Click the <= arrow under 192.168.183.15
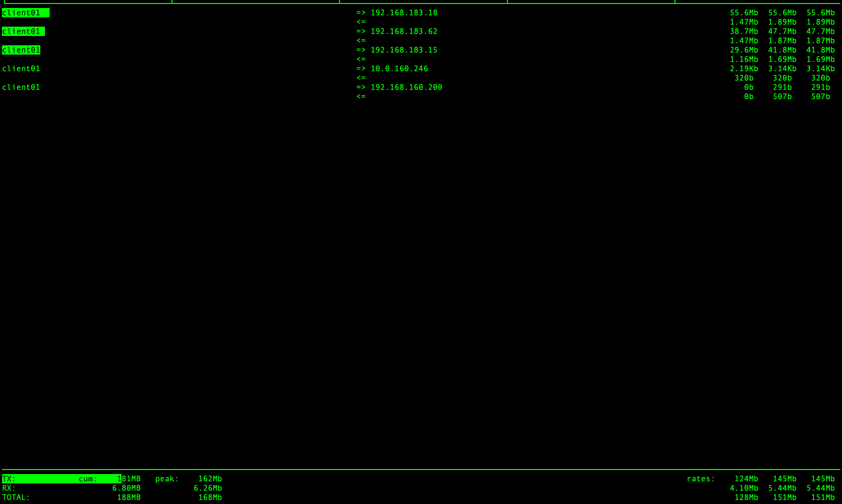The height and width of the screenshot is (504, 842). coord(361,60)
